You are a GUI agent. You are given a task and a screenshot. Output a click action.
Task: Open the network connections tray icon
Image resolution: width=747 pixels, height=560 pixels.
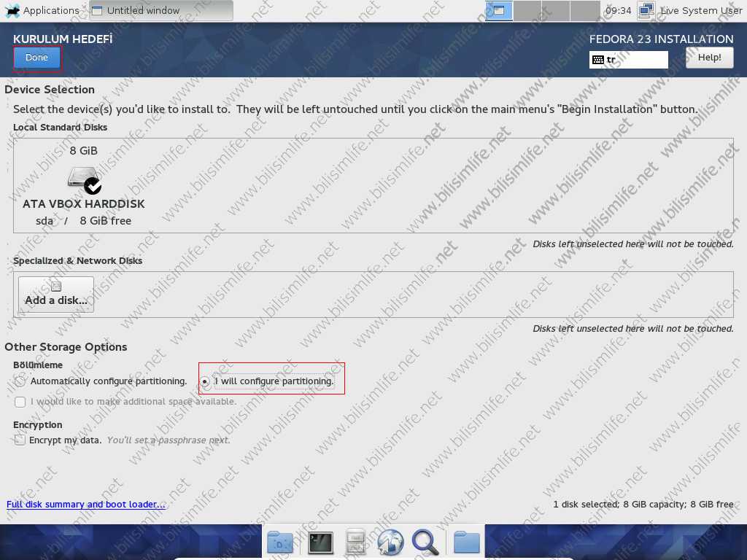click(x=646, y=10)
